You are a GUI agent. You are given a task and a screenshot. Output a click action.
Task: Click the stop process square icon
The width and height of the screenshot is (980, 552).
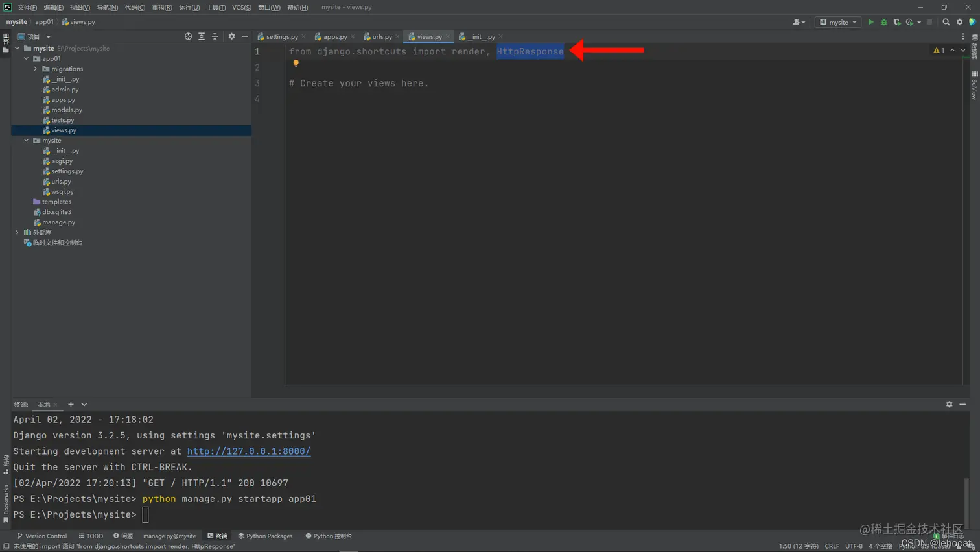[x=929, y=22]
